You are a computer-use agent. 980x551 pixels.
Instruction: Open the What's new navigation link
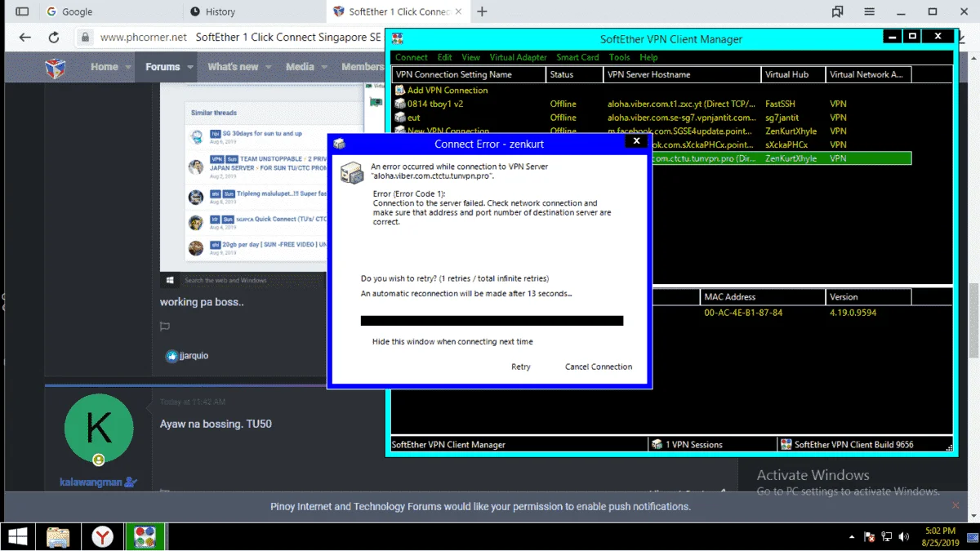coord(233,67)
